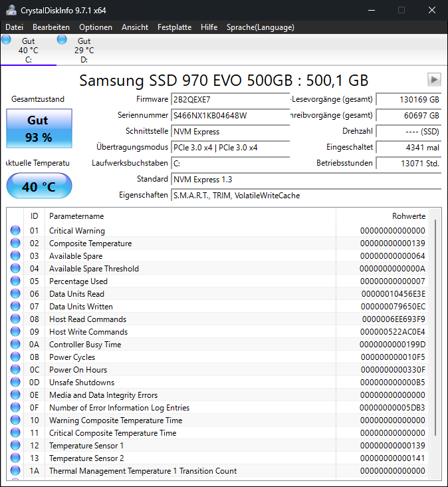Screen dimensions: 448x487
Task: Open the Ansicht menu
Action: click(135, 27)
